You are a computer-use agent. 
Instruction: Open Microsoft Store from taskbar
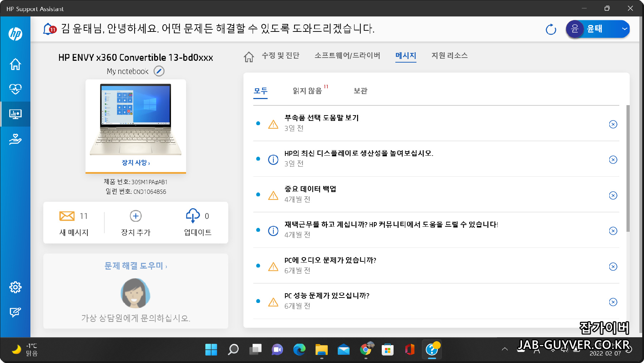[x=387, y=349]
